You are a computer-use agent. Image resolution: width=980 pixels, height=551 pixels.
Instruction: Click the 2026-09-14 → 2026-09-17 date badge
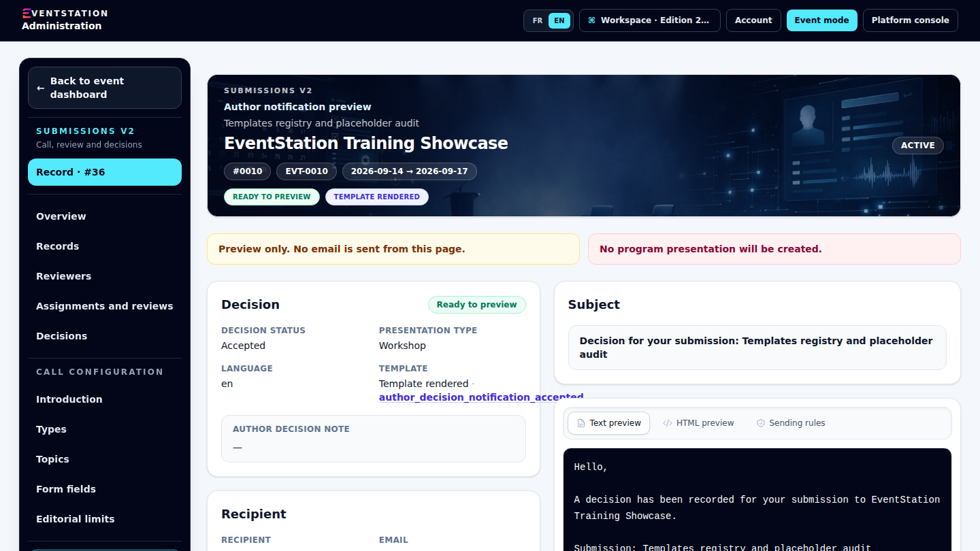[409, 171]
